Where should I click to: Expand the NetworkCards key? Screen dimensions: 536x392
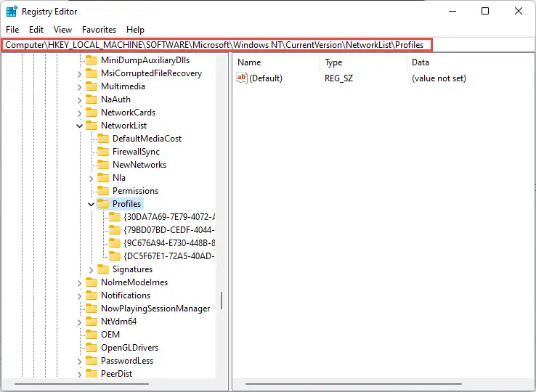point(79,113)
